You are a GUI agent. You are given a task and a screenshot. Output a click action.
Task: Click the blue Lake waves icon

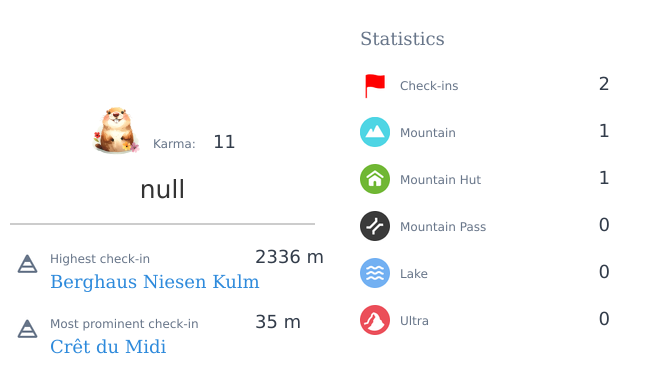click(x=375, y=273)
